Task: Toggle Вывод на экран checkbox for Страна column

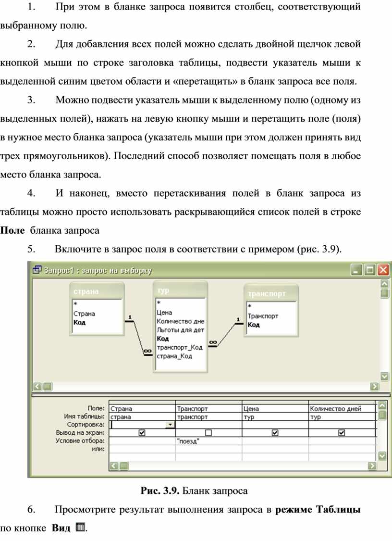Action: pyautogui.click(x=142, y=433)
